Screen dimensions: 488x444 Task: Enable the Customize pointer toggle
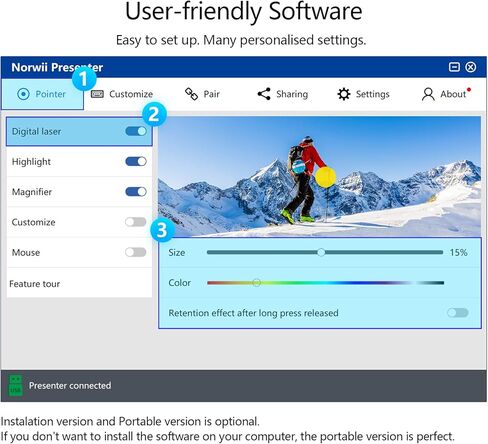click(x=136, y=222)
